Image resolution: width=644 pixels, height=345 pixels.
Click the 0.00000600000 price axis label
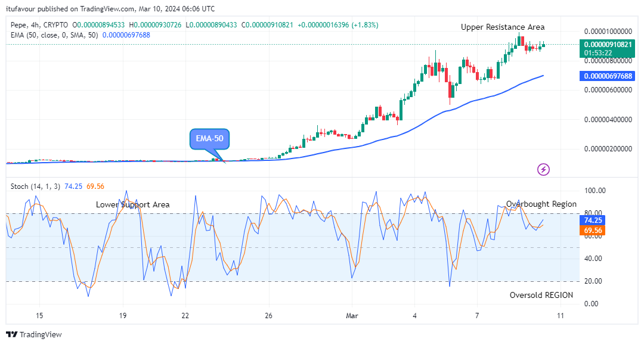click(x=608, y=90)
